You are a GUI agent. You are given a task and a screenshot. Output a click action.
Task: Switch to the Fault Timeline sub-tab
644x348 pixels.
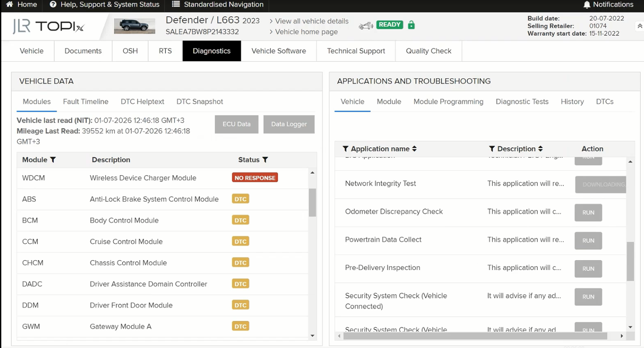(x=86, y=102)
